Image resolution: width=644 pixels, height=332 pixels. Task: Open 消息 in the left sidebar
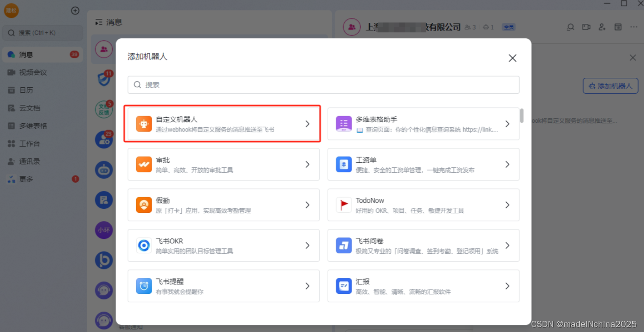[43, 54]
